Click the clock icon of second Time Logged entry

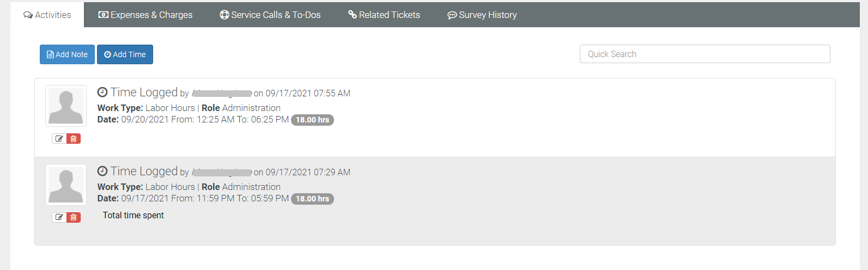coord(102,171)
